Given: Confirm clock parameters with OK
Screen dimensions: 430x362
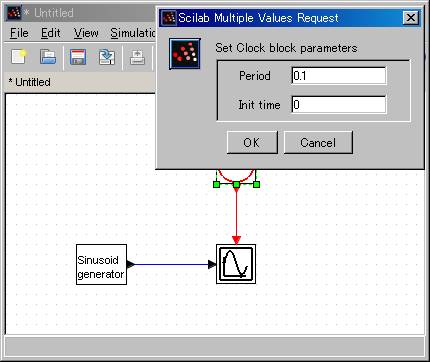Looking at the screenshot, I should coord(252,143).
